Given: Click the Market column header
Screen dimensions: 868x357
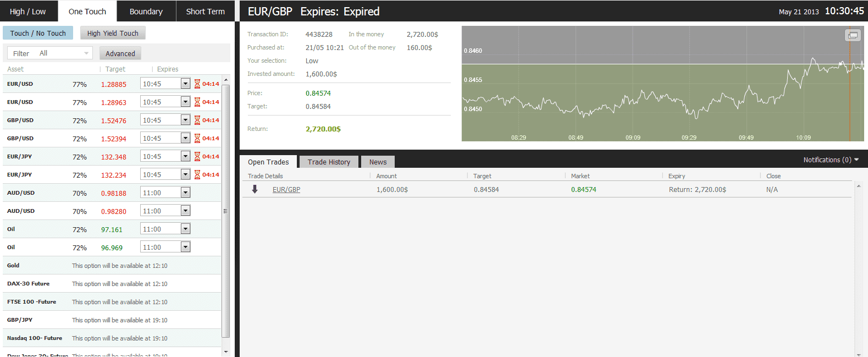Looking at the screenshot, I should [x=580, y=176].
